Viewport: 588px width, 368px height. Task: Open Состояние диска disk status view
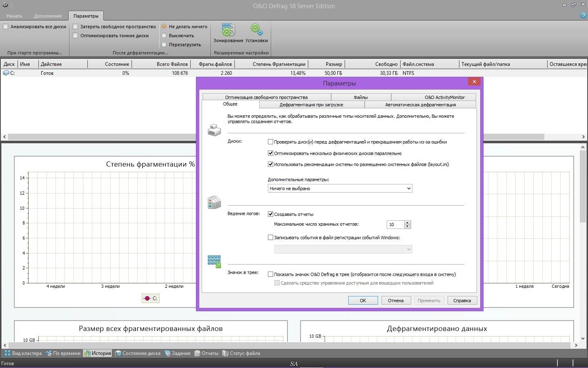[138, 353]
